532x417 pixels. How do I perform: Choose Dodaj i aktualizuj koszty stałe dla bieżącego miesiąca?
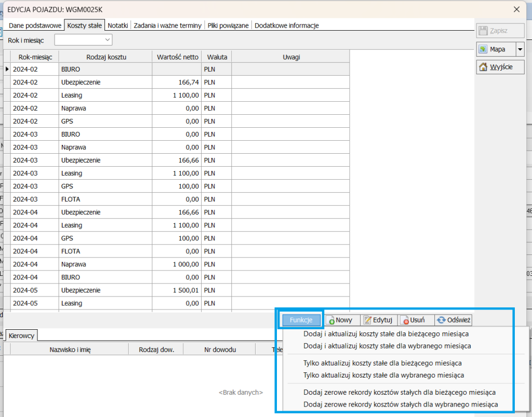click(387, 334)
